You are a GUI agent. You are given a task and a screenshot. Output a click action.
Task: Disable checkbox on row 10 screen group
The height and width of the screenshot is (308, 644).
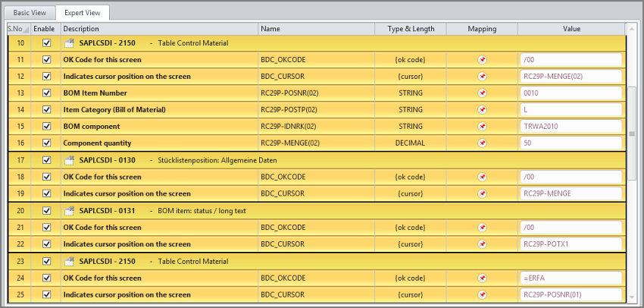[x=46, y=43]
